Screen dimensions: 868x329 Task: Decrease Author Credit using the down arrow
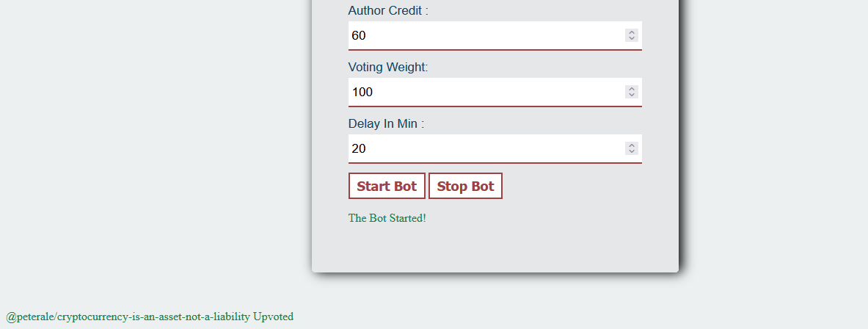(x=632, y=39)
